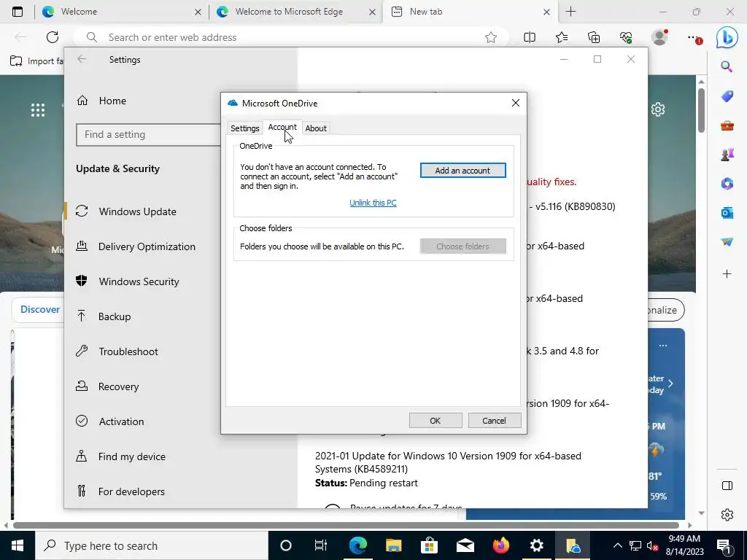The image size is (747, 560).
Task: Add a site with sidebar plus icon
Action: tap(727, 274)
